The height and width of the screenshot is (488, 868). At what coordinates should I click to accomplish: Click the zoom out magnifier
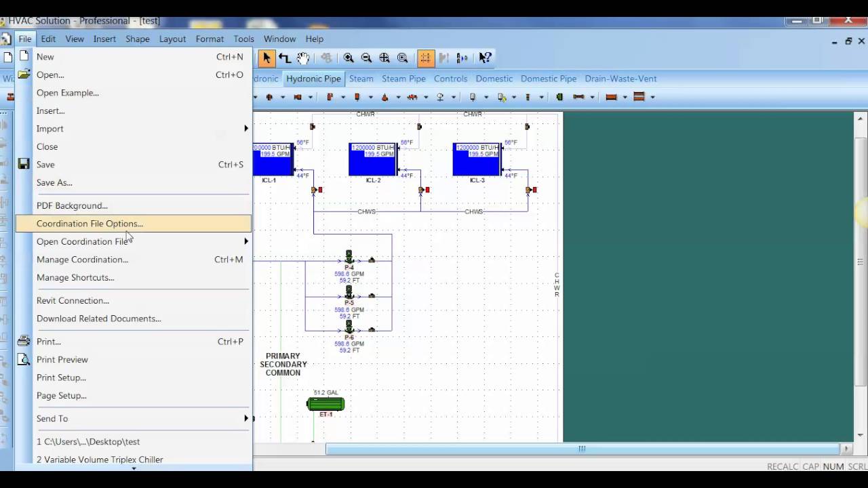click(x=367, y=58)
